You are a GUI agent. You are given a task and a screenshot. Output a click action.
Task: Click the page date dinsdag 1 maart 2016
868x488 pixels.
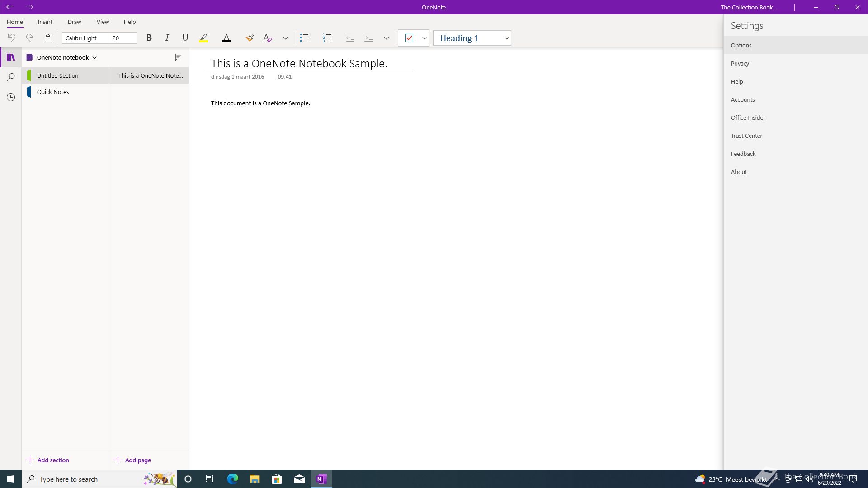coord(237,77)
